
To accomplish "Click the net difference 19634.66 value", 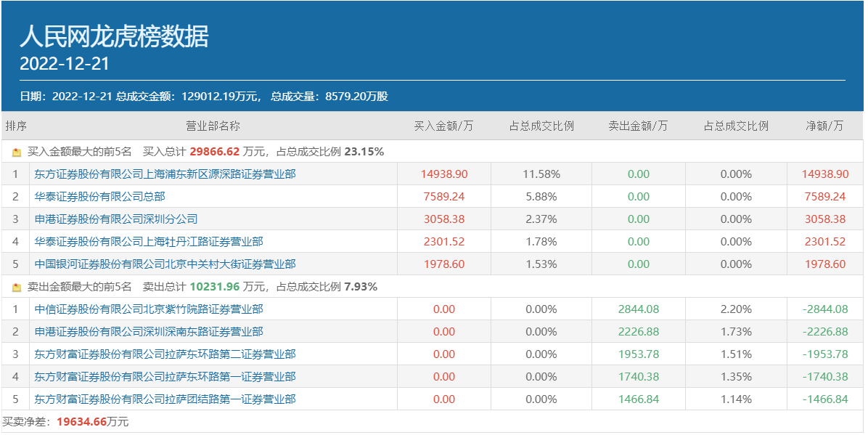I will [x=82, y=422].
